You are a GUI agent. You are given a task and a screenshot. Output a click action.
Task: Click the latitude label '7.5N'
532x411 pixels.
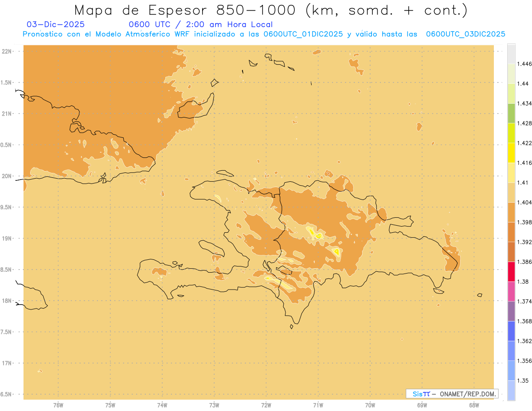click(x=6, y=332)
